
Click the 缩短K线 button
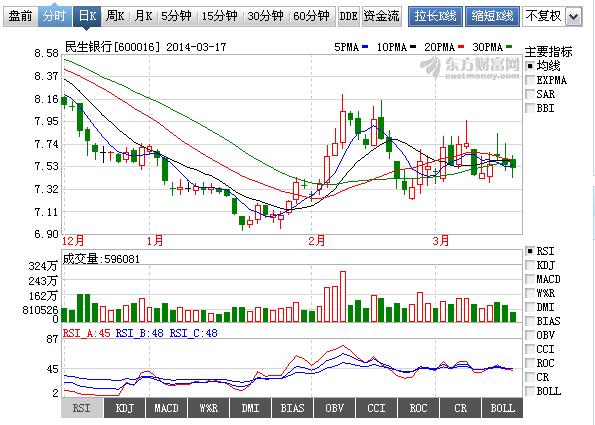click(x=492, y=16)
